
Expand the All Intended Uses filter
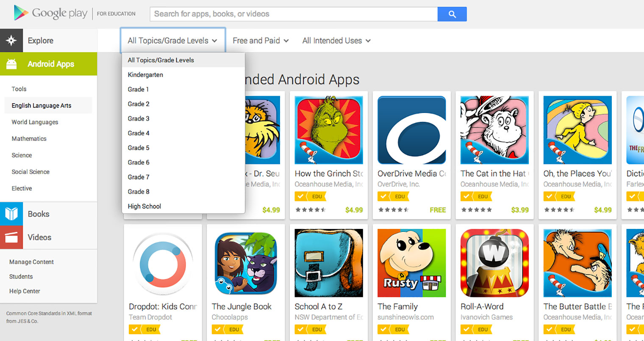(336, 41)
